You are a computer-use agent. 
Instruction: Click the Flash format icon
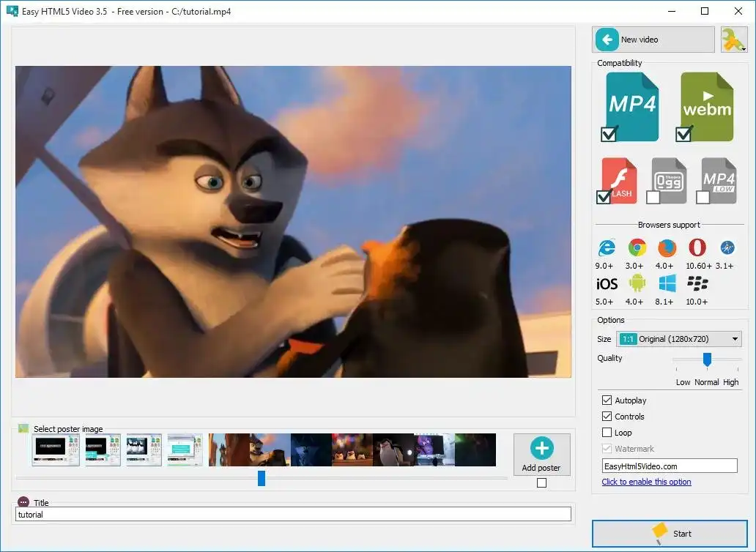pos(620,180)
